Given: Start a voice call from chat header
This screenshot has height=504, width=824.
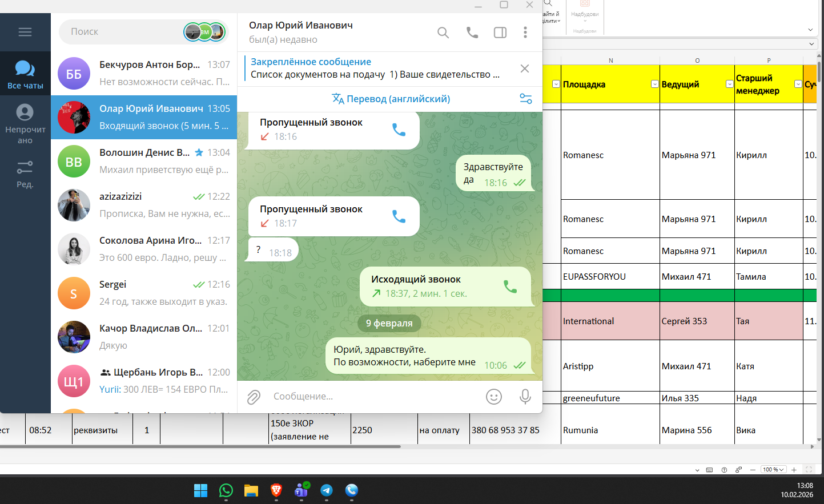Looking at the screenshot, I should [472, 33].
